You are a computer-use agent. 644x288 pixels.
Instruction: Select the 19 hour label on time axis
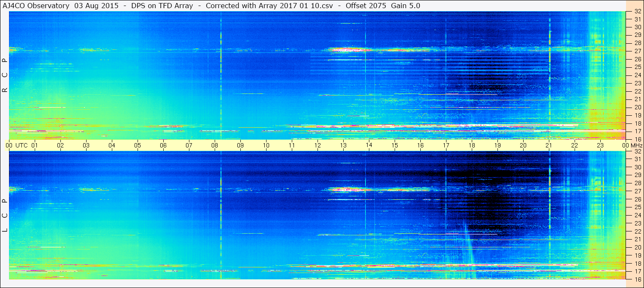pos(497,145)
